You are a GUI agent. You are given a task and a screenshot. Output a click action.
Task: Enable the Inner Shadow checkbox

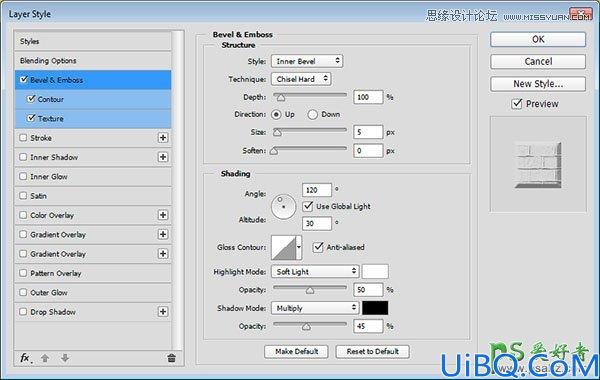[x=23, y=157]
